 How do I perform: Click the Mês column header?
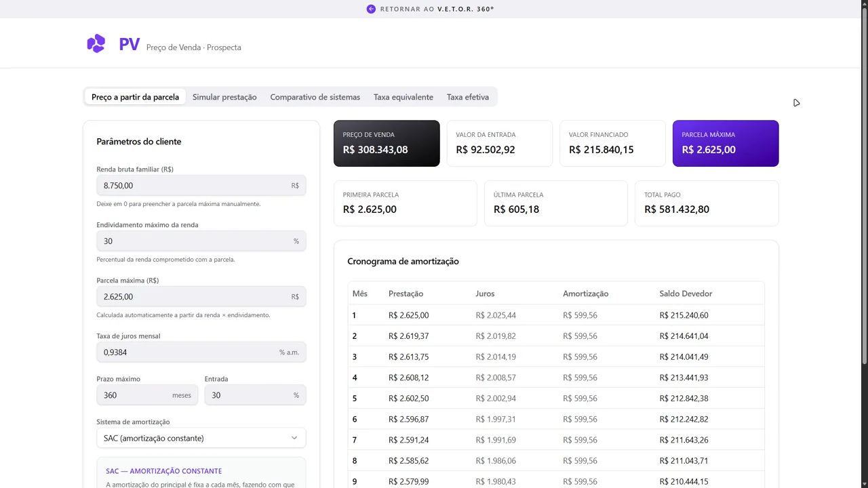360,293
